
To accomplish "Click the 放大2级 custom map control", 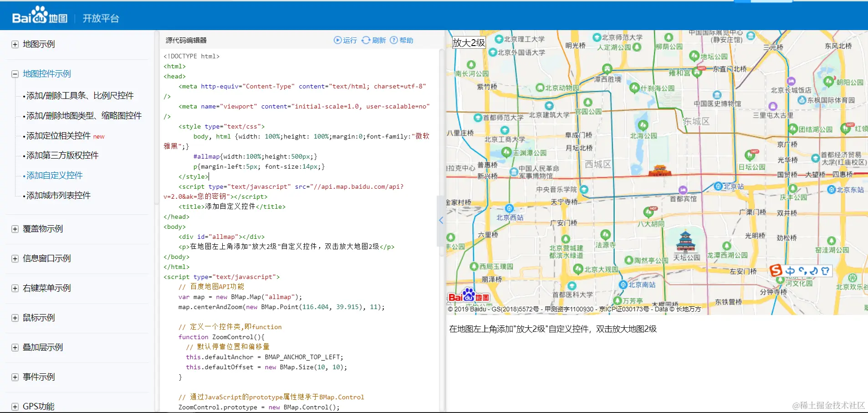I will click(469, 43).
